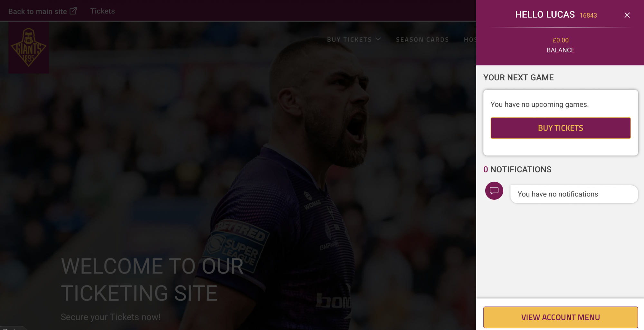644x330 pixels.
Task: Click the external link icon beside Back to main site
Action: click(x=73, y=11)
